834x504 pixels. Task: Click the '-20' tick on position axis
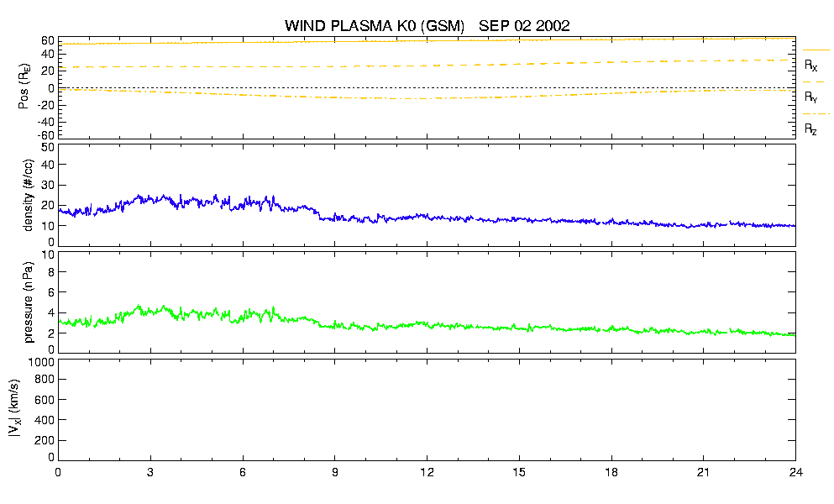45,105
